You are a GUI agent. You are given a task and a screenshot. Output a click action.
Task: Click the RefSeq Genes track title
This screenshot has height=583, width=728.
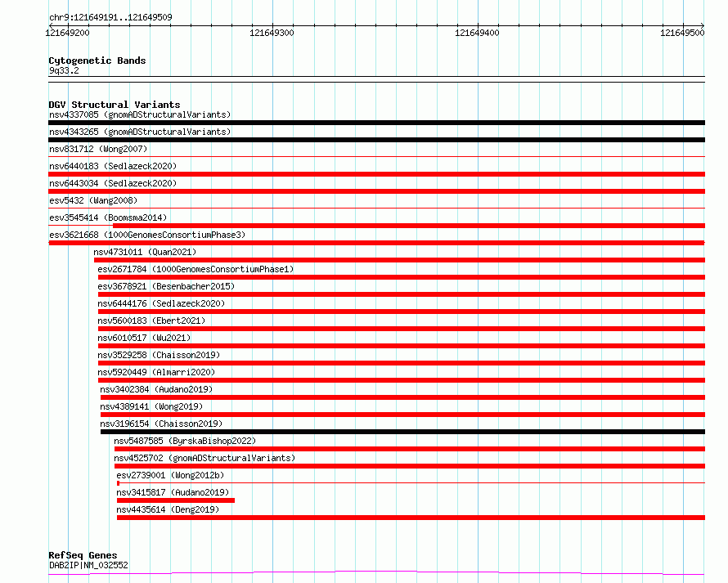(x=83, y=556)
